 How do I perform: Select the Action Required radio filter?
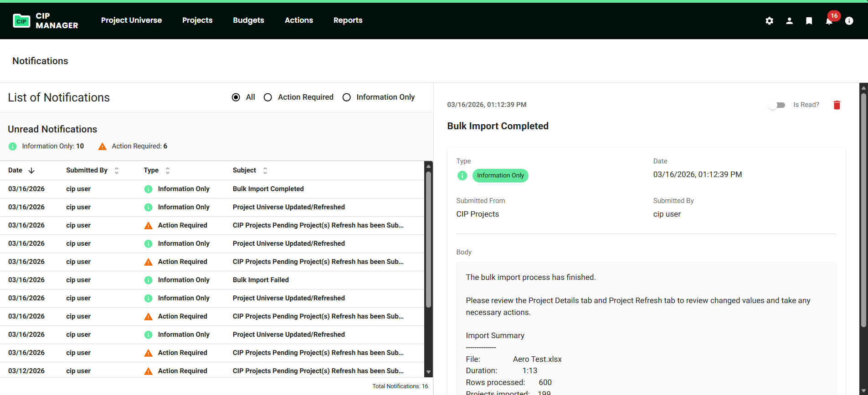(268, 97)
